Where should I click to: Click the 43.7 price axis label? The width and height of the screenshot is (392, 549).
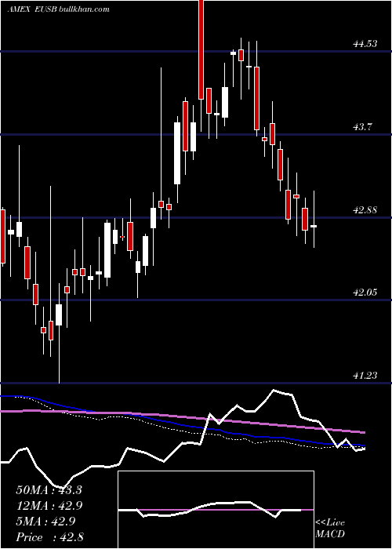pyautogui.click(x=362, y=127)
